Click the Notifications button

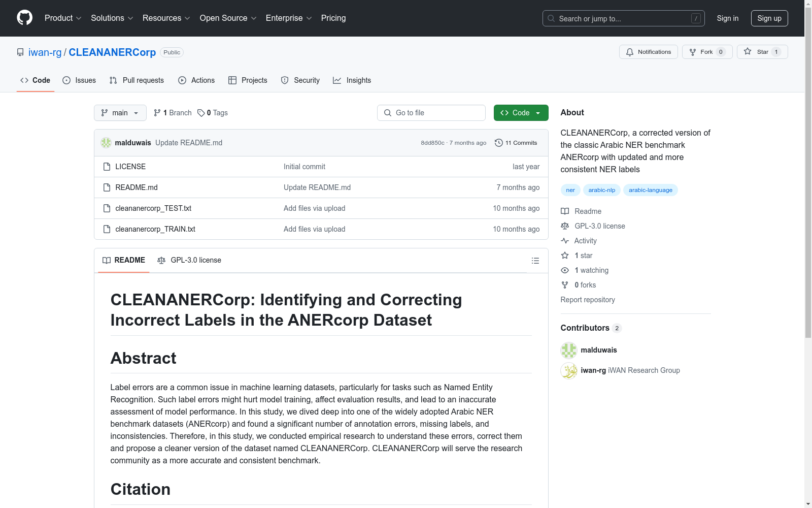click(649, 52)
